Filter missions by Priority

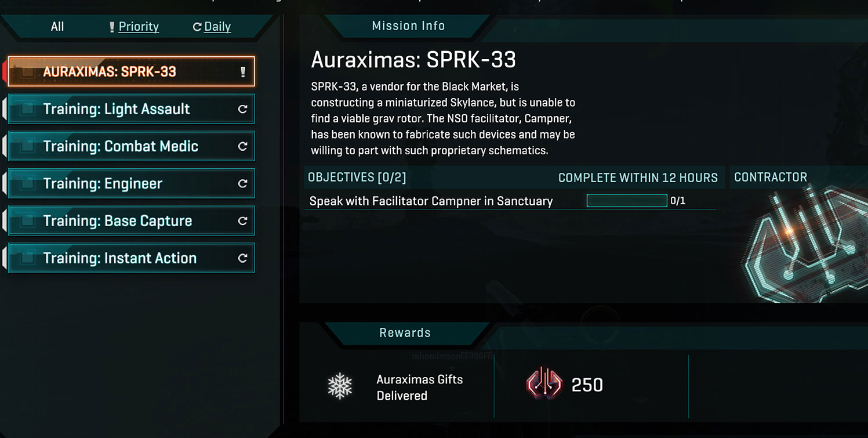pyautogui.click(x=138, y=27)
